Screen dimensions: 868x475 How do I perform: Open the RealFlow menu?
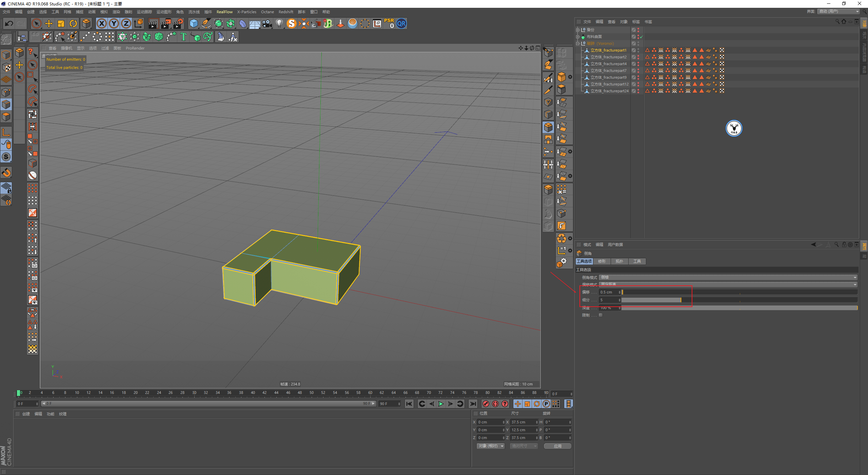click(x=224, y=12)
